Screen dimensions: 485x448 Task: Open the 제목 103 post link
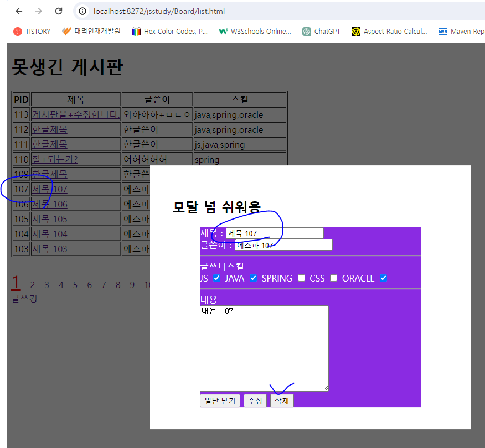[x=50, y=249]
